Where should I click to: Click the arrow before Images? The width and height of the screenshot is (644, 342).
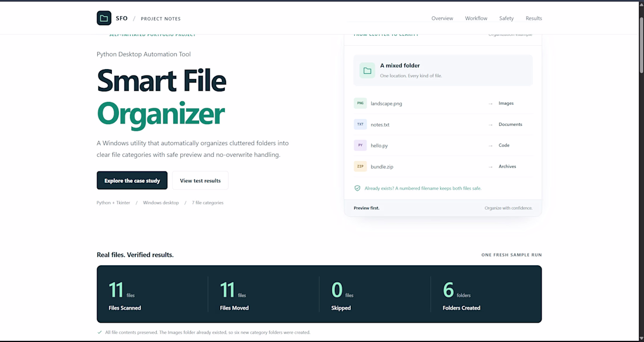(491, 104)
